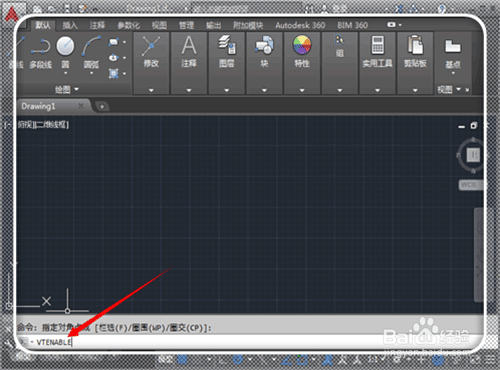500x370 pixels.
Task: Open the Arc (圆弧) options dropdown
Action: pyautogui.click(x=91, y=73)
